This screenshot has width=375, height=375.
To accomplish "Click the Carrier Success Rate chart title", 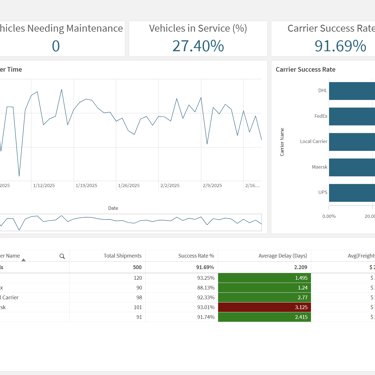I will coord(305,69).
